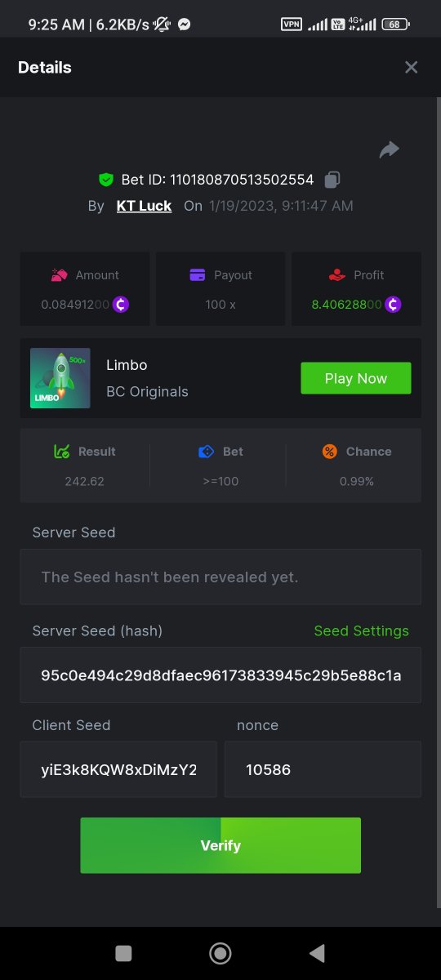The width and height of the screenshot is (441, 980).
Task: Close the Details panel
Action: (x=412, y=68)
